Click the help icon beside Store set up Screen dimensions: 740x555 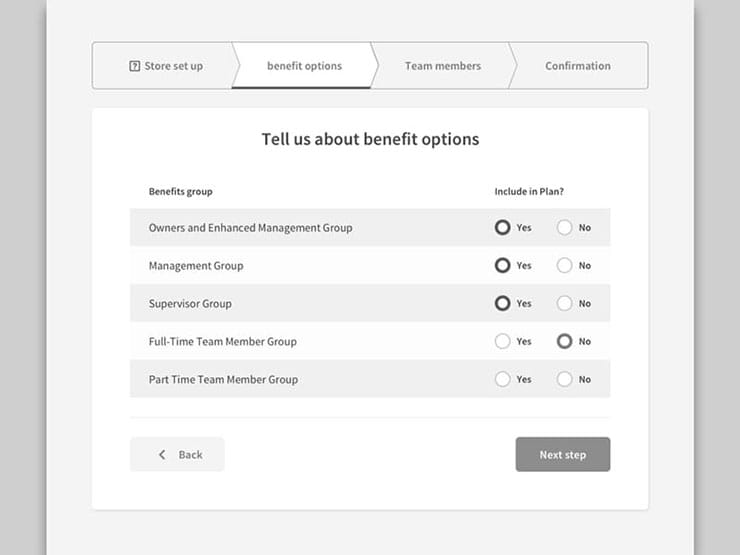coord(135,66)
